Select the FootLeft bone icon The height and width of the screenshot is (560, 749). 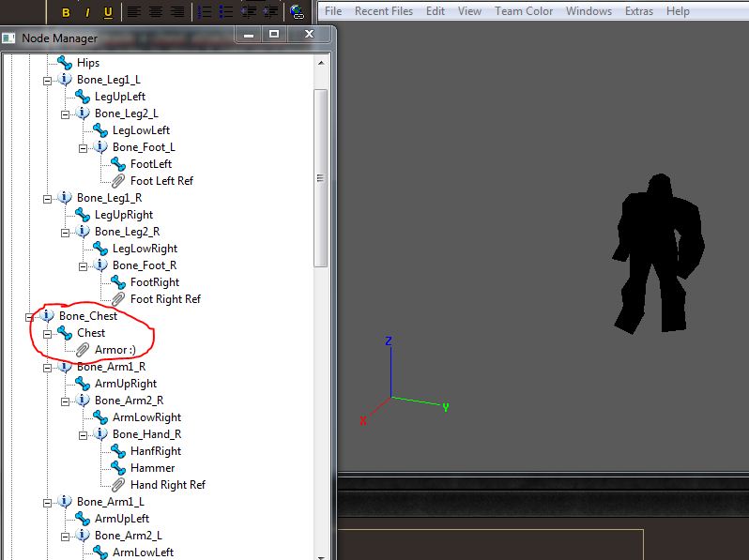(117, 164)
